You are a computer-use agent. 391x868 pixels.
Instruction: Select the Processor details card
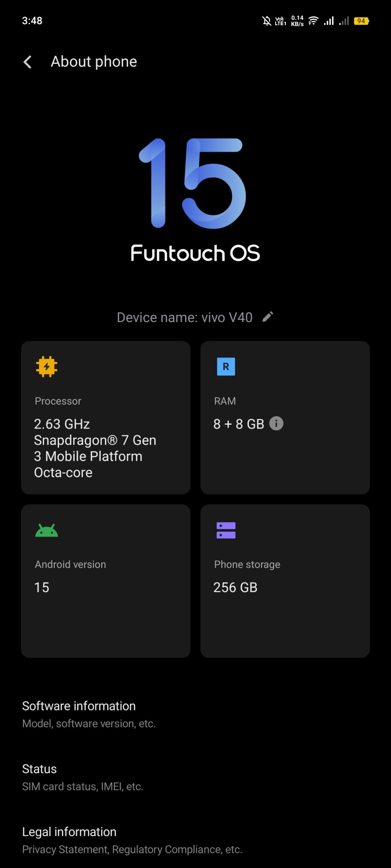pyautogui.click(x=106, y=417)
